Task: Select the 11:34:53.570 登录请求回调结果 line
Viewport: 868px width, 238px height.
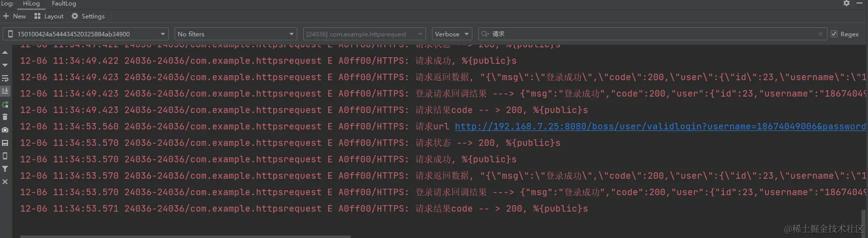Action: [443, 192]
